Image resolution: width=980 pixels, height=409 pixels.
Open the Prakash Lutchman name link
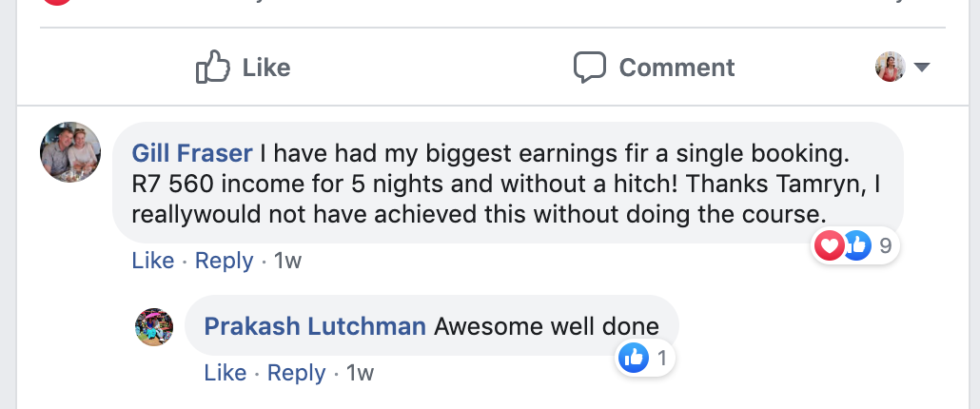(315, 327)
